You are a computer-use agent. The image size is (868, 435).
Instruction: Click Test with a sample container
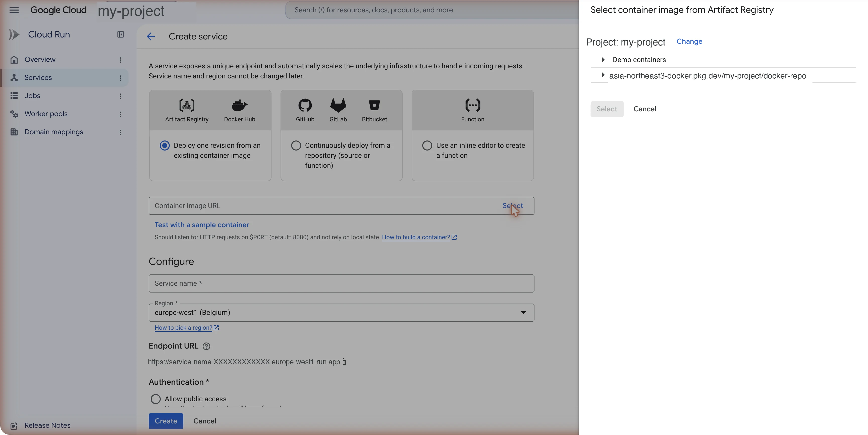point(202,225)
